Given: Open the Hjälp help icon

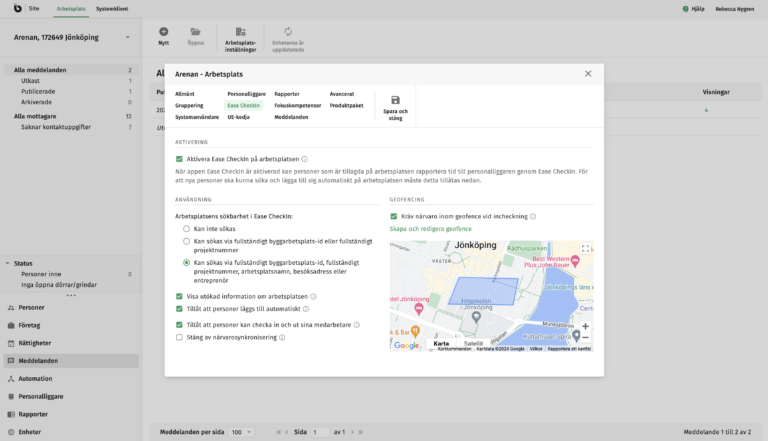Looking at the screenshot, I should point(685,8).
